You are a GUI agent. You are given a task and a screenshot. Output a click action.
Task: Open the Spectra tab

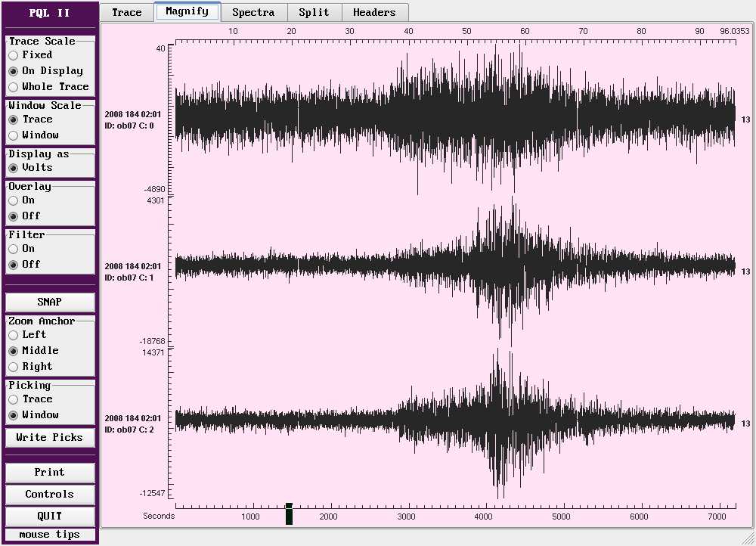(x=253, y=12)
